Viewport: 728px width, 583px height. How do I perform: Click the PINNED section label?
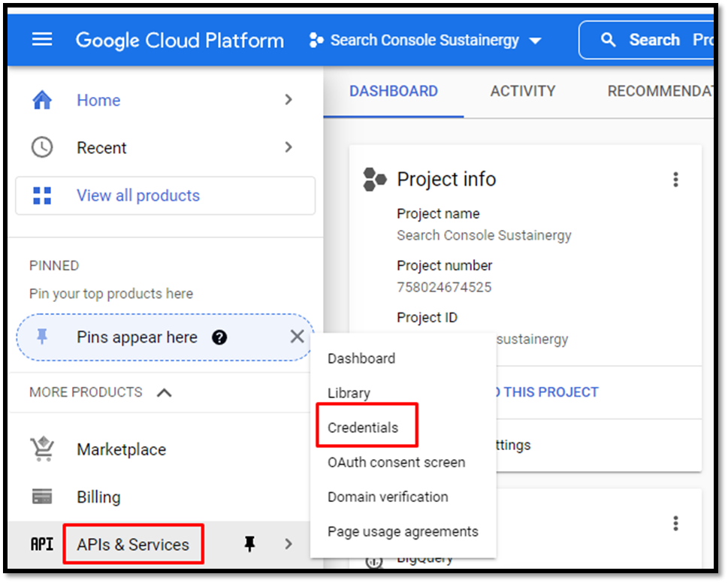click(54, 265)
